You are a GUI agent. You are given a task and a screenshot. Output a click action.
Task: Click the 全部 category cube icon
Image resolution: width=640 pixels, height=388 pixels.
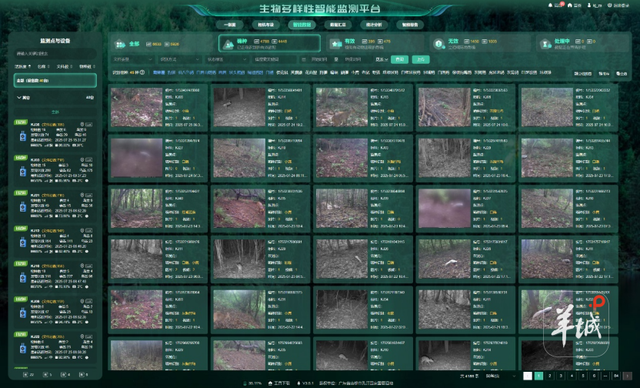120,44
